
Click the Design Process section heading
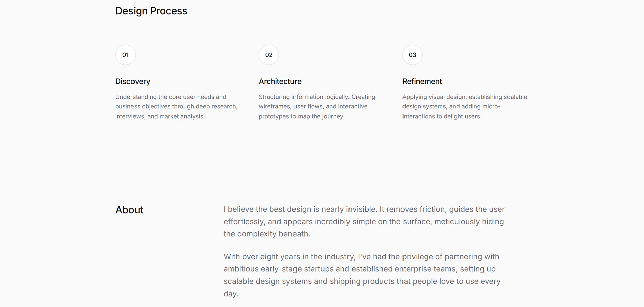(151, 11)
